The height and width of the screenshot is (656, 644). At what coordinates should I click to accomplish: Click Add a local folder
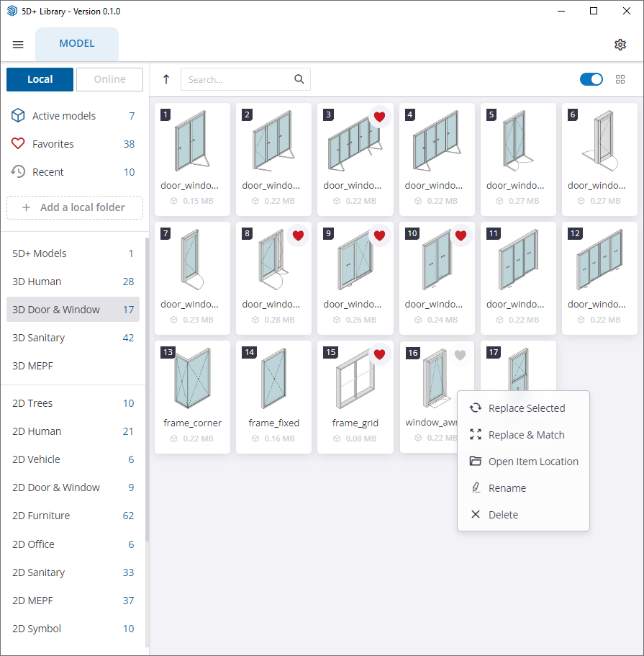coord(75,207)
